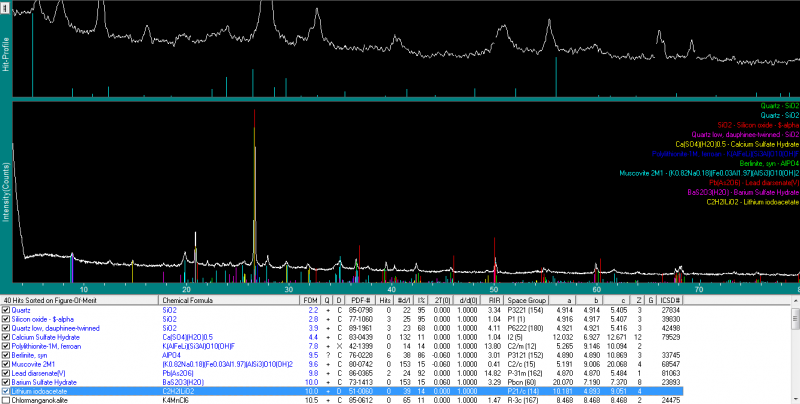The image size is (800, 404).
Task: Sort by the PDF-# column header
Action: tap(361, 300)
